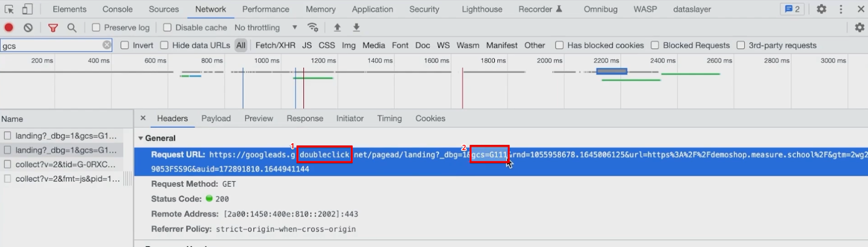Show the Cookies tab of the request
868x247 pixels.
[x=430, y=118]
